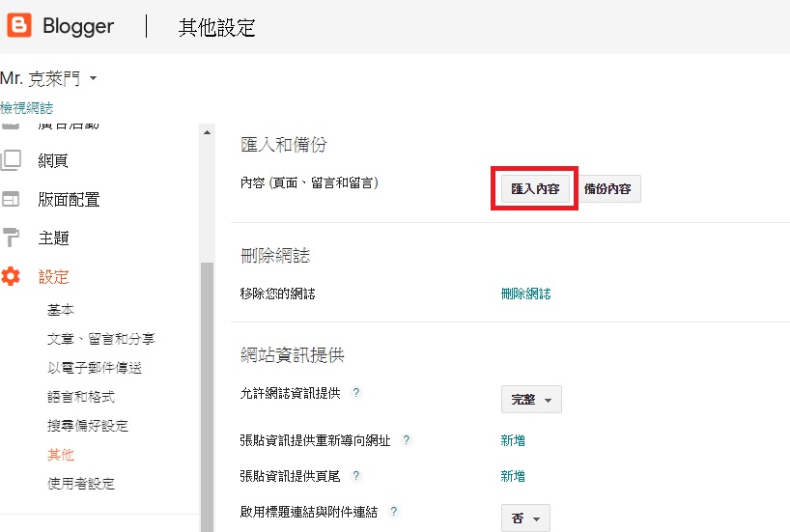
Task: Click help icon beside 允許網誌資訊提供
Action: (x=356, y=393)
